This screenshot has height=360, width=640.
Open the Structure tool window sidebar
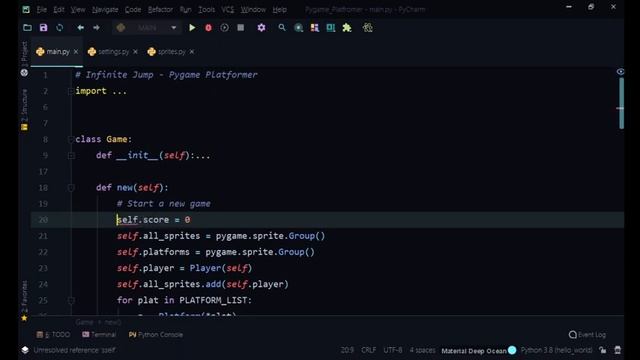(24, 109)
